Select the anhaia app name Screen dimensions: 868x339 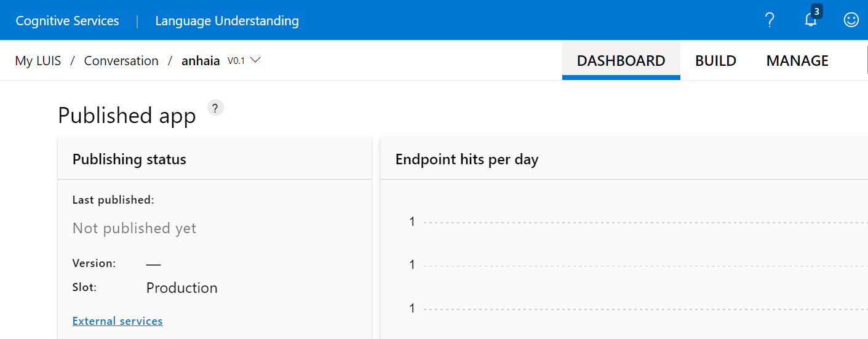tap(201, 61)
